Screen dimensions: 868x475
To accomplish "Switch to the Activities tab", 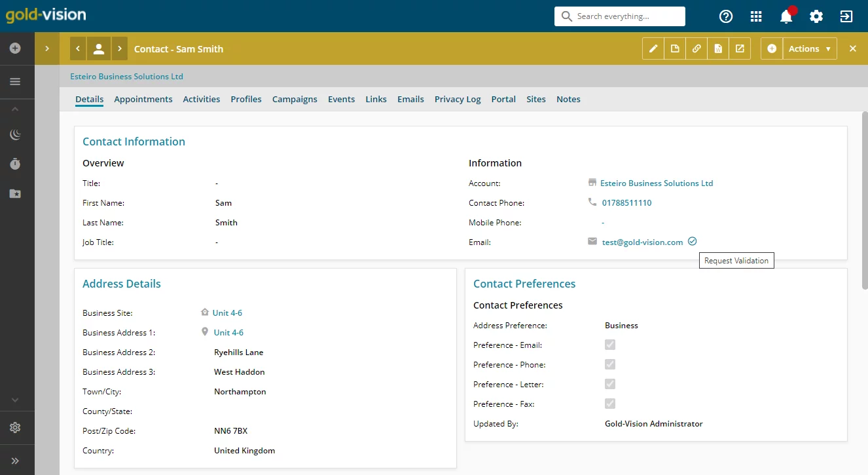I will (x=202, y=99).
